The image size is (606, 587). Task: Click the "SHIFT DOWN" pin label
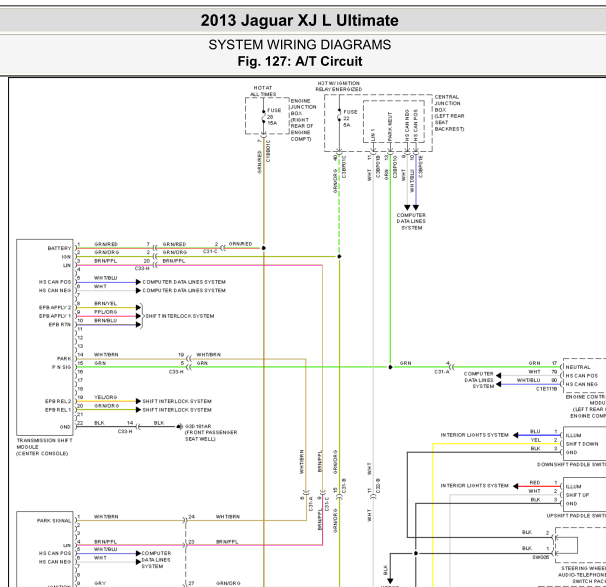click(582, 444)
